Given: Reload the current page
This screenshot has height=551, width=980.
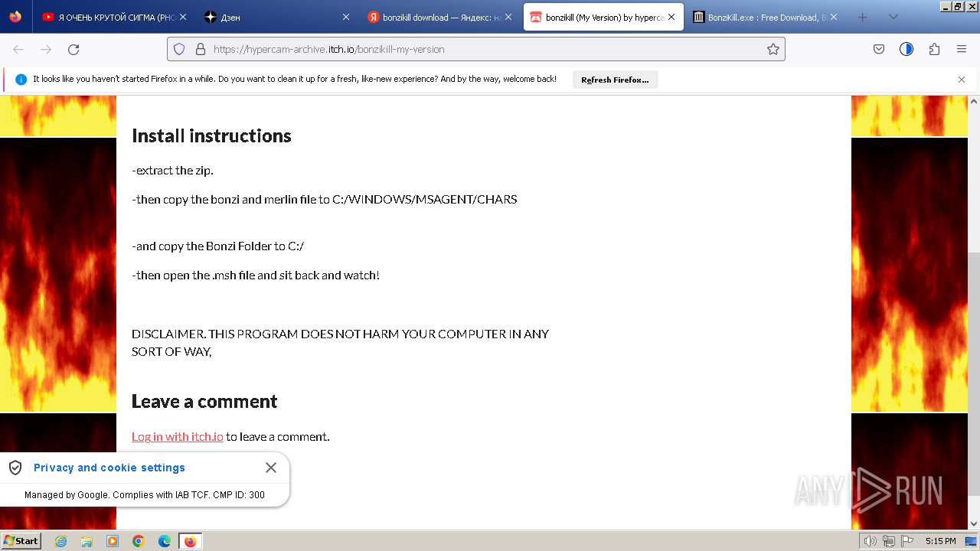Looking at the screenshot, I should 73,49.
